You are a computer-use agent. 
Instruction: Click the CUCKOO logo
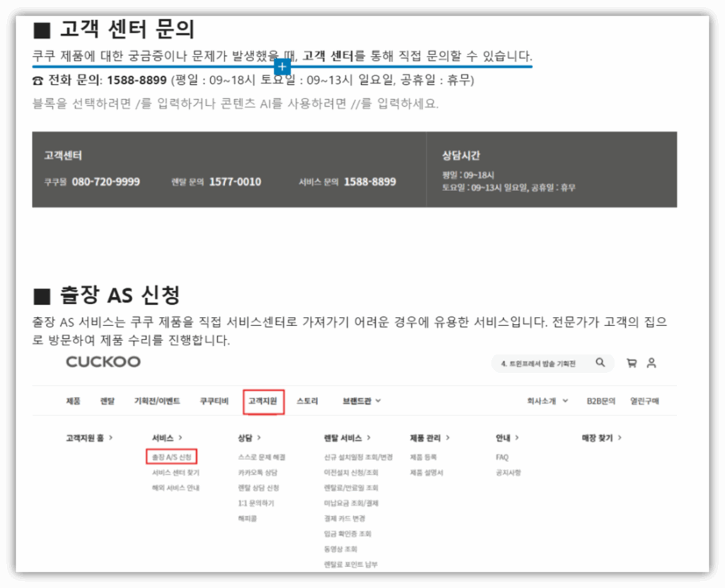[x=103, y=362]
